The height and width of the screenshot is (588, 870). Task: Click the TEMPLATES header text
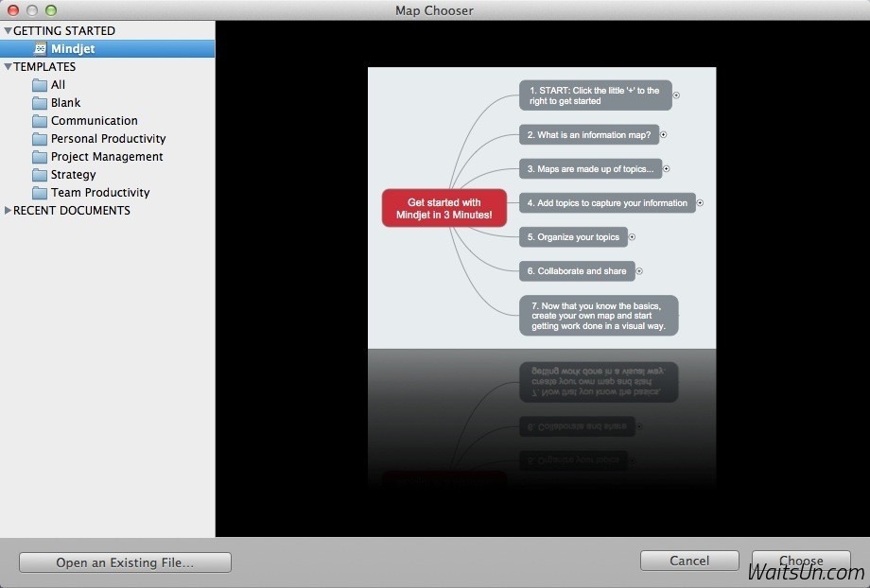44,66
